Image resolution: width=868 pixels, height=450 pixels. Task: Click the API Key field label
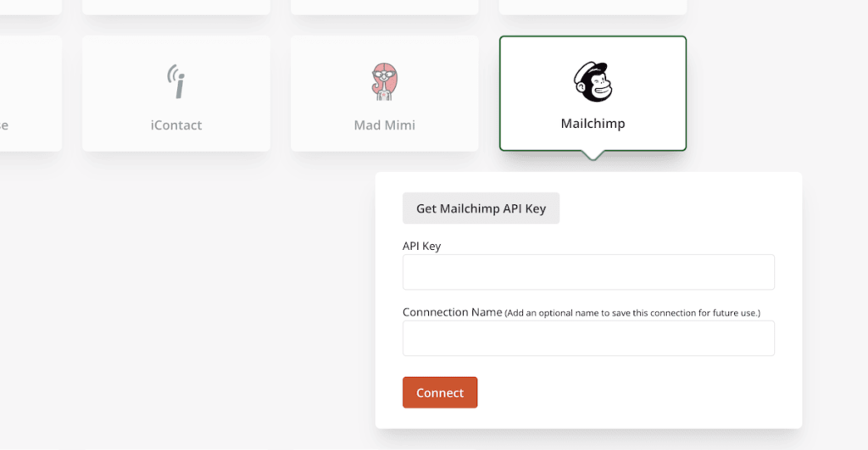(x=421, y=246)
